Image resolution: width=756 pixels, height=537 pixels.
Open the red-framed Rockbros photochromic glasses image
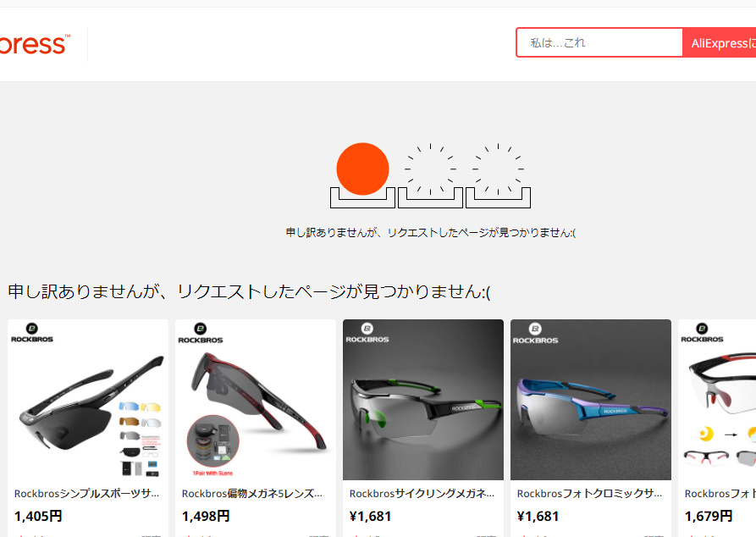[x=717, y=400]
